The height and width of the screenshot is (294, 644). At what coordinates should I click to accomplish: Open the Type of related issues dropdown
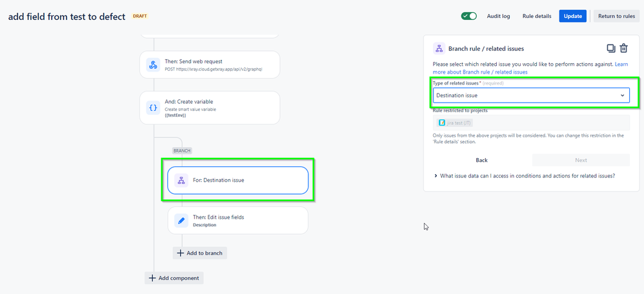[x=531, y=95]
